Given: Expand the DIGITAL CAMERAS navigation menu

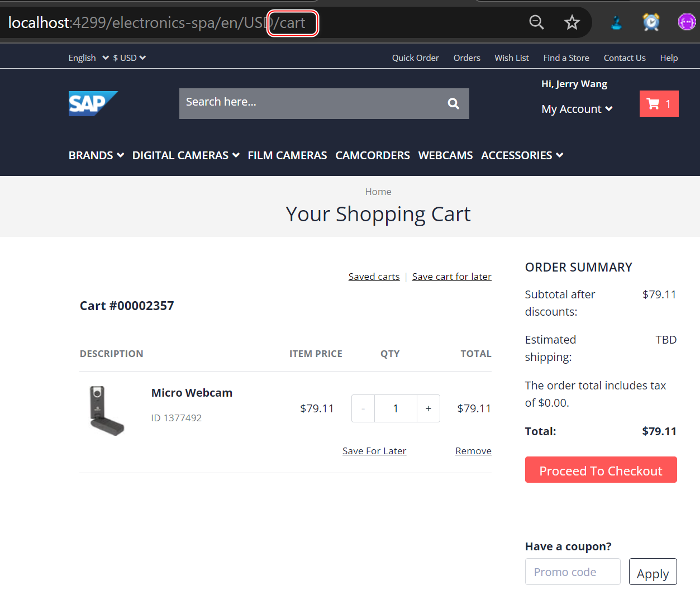Looking at the screenshot, I should click(x=186, y=155).
